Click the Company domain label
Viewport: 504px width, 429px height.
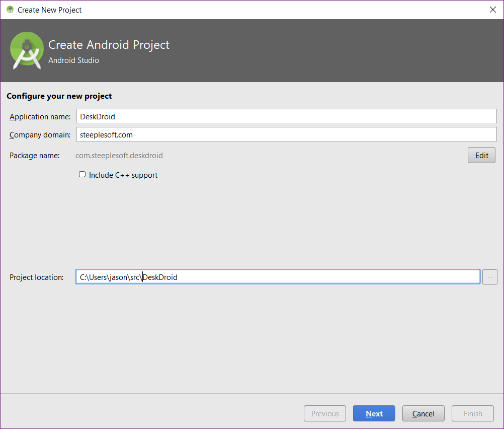click(40, 134)
